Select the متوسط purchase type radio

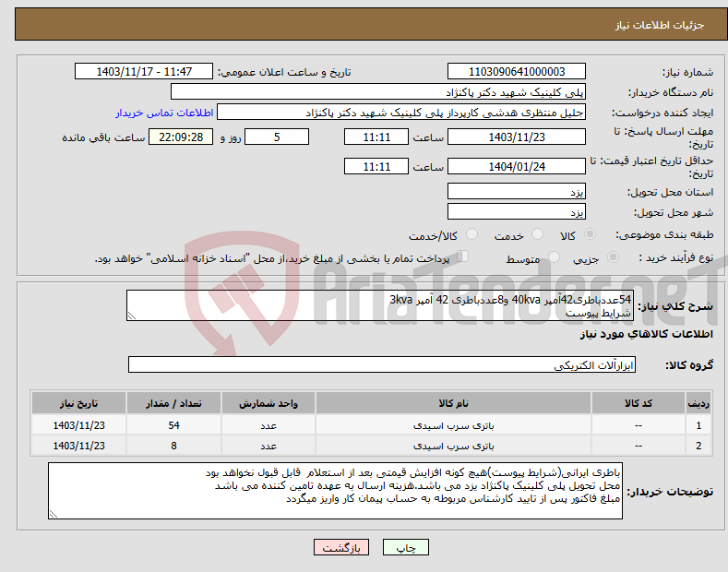[x=554, y=256]
